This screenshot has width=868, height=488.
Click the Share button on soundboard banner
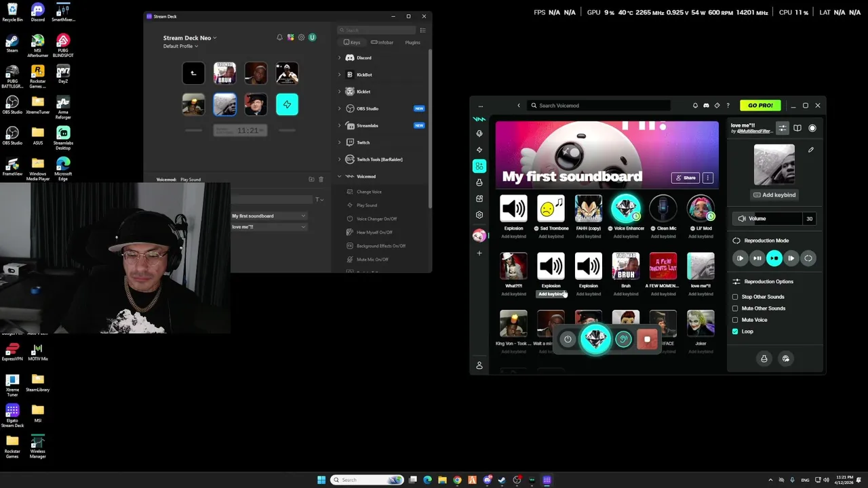[x=686, y=178]
